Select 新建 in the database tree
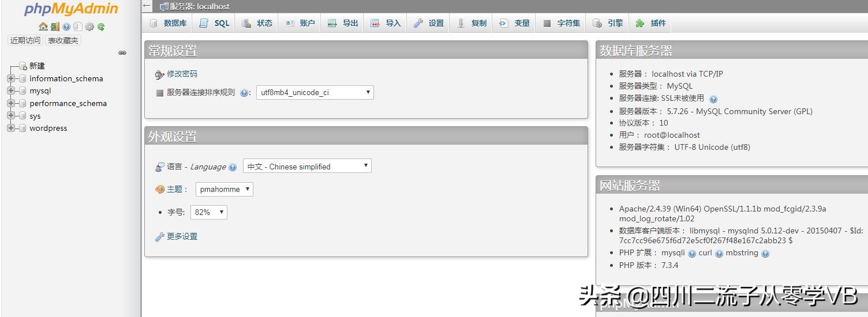 click(37, 66)
